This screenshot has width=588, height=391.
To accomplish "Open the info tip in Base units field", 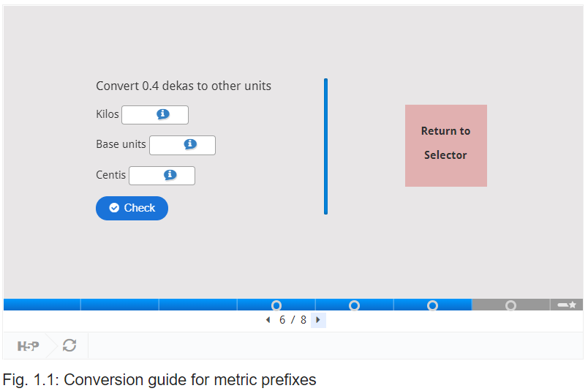I will (x=190, y=144).
